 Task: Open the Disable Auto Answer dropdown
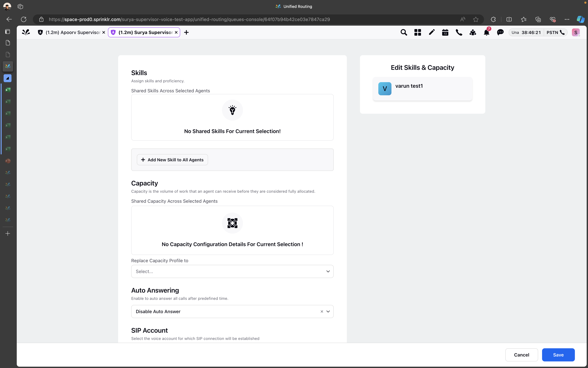pyautogui.click(x=328, y=311)
